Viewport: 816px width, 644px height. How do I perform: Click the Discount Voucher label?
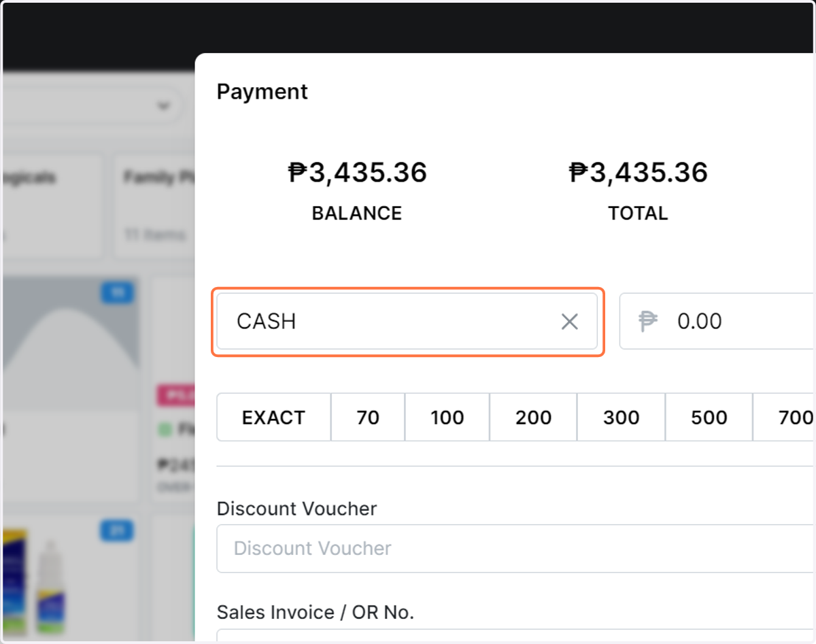(296, 509)
